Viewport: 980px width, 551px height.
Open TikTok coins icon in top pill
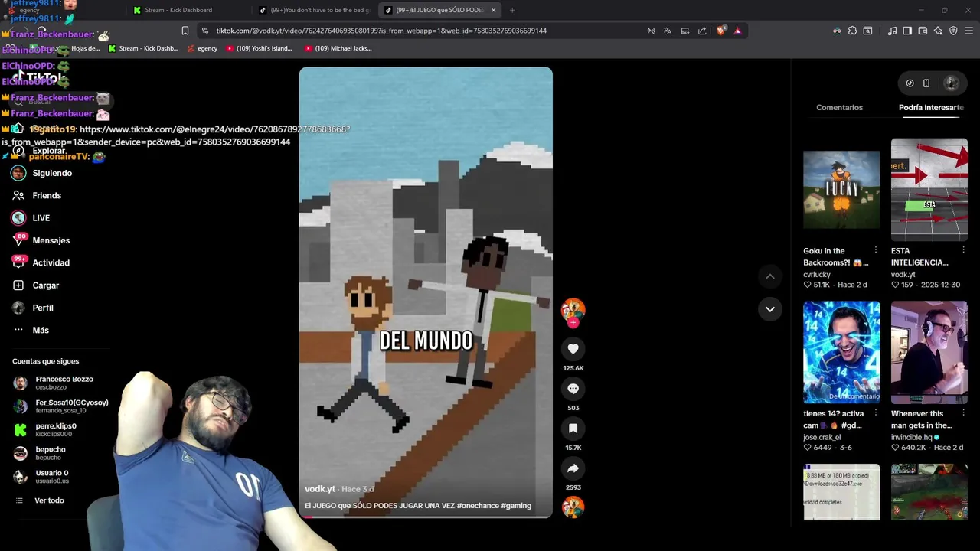[x=910, y=83]
